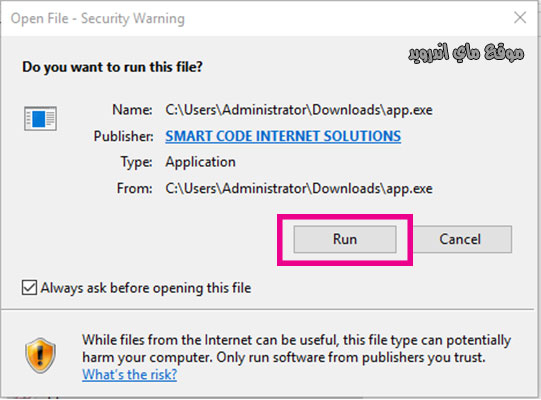Uncheck the "Always ask before opening" checkbox

[x=29, y=287]
